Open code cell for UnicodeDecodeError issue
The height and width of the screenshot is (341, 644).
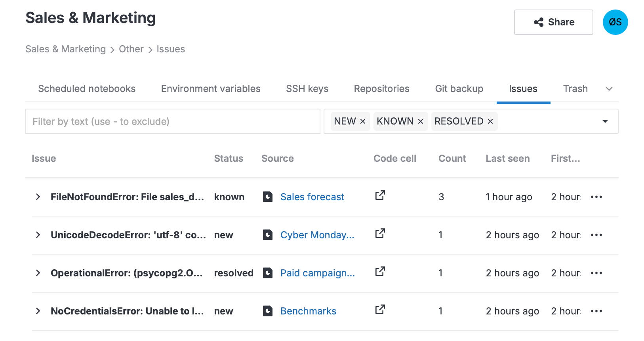pos(380,234)
